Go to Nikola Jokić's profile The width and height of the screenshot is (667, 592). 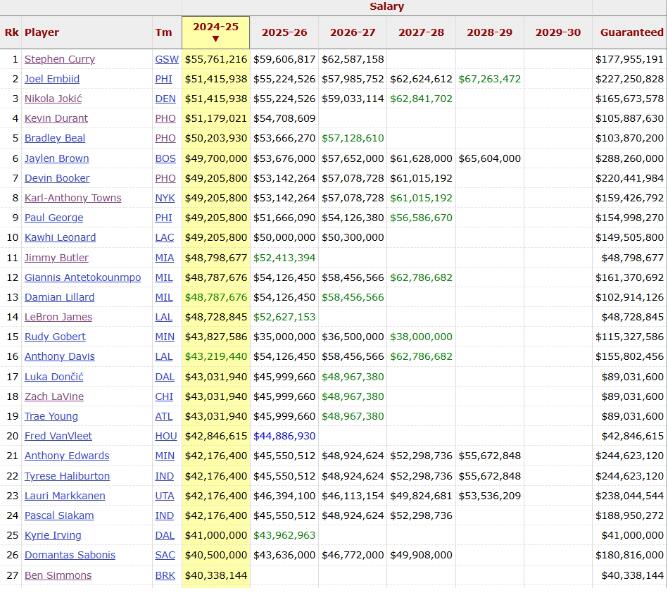click(53, 99)
